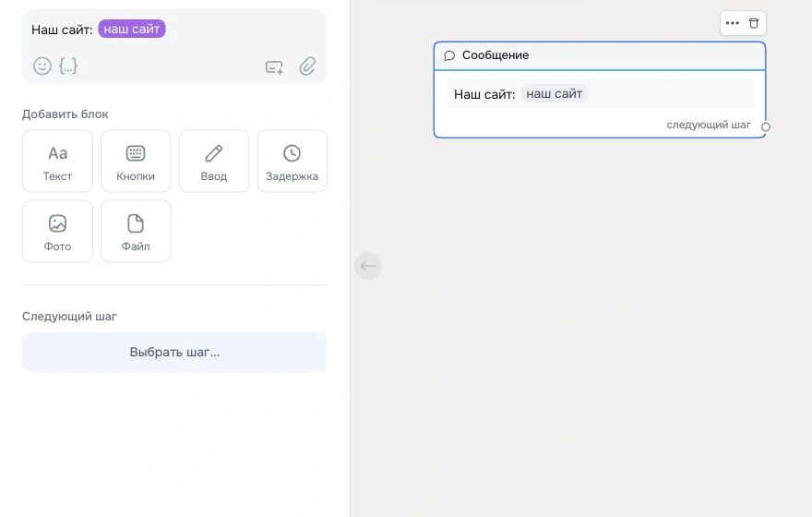
Task: Click the add quick reply keyboard icon
Action: (274, 66)
